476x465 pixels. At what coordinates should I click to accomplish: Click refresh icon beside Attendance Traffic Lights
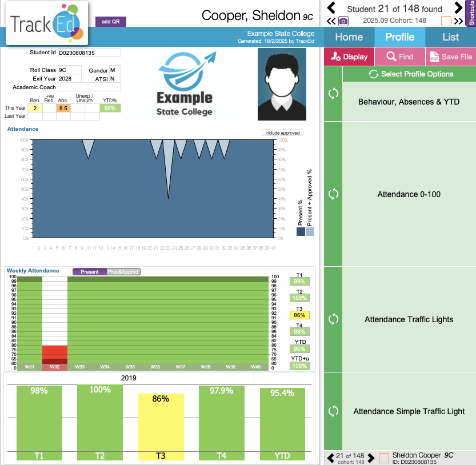(x=334, y=319)
